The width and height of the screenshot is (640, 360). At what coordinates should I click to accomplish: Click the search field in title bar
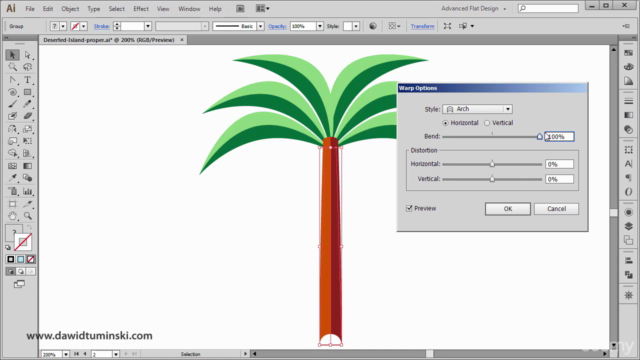click(x=548, y=8)
